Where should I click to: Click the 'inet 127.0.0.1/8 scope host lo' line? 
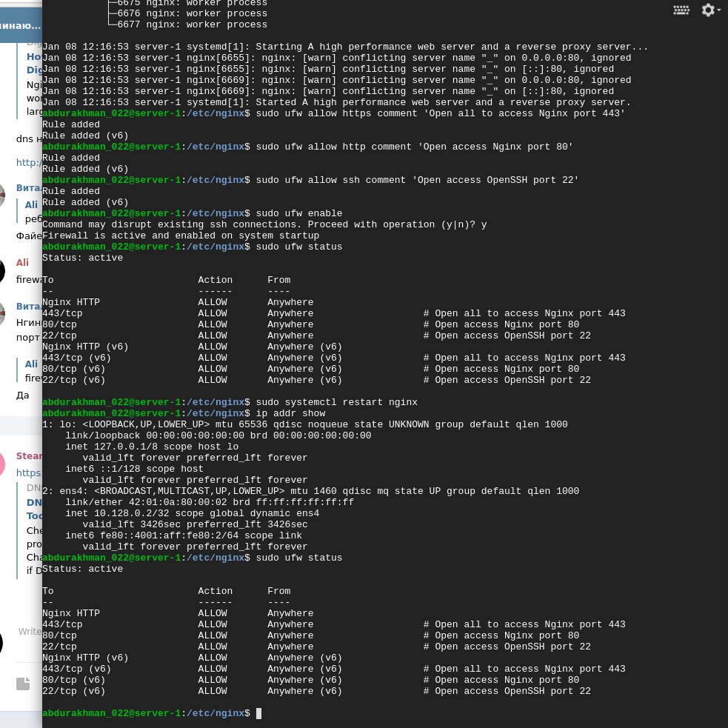coord(152,447)
